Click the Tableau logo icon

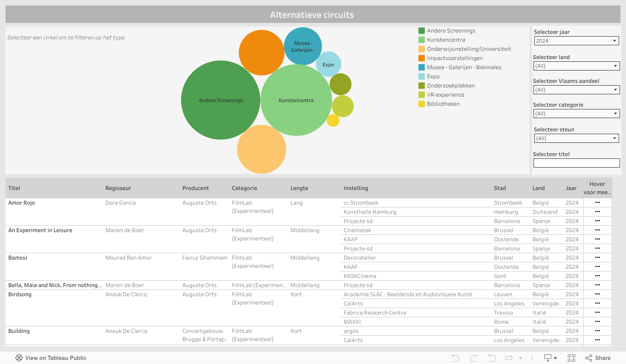19,358
